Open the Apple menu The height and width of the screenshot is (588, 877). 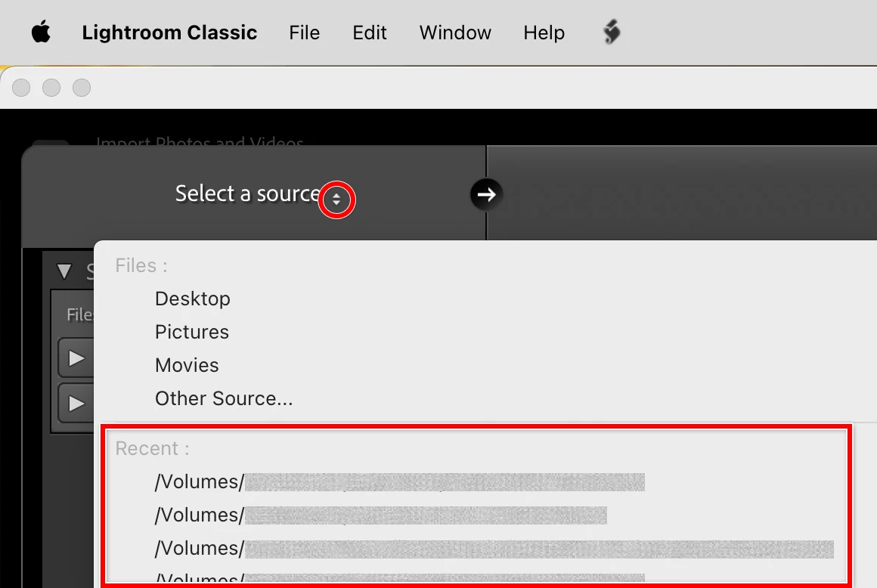tap(41, 32)
